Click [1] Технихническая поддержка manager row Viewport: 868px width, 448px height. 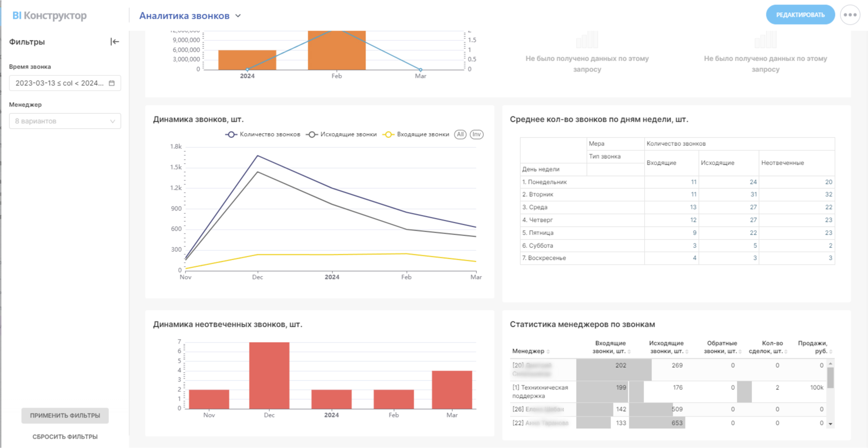668,392
